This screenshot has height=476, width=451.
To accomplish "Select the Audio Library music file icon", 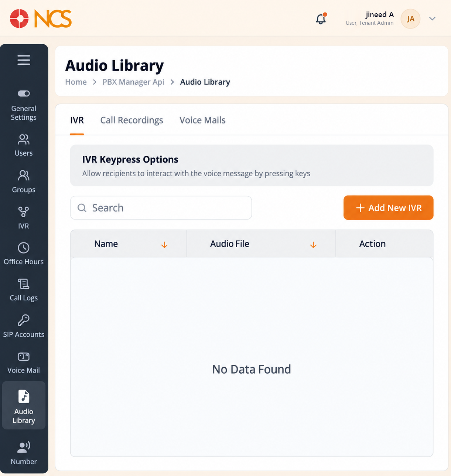I will (24, 396).
